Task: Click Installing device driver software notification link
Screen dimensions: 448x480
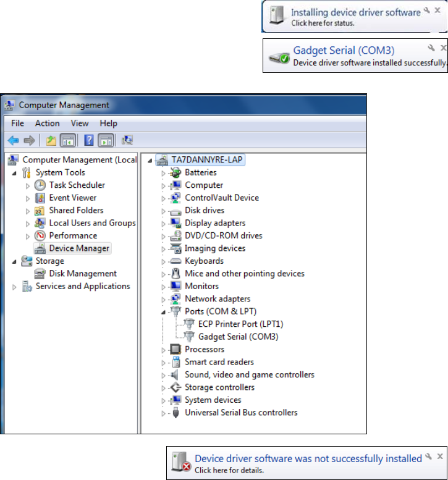Action: point(355,12)
